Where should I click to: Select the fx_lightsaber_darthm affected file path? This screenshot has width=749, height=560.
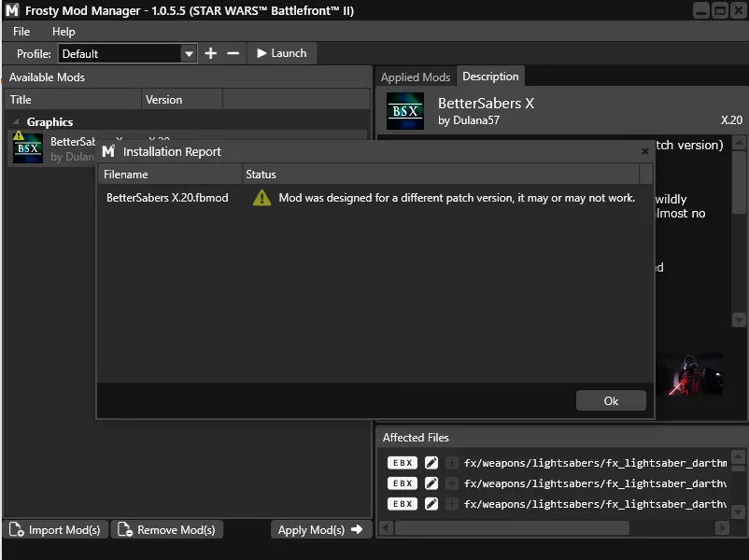click(595, 463)
